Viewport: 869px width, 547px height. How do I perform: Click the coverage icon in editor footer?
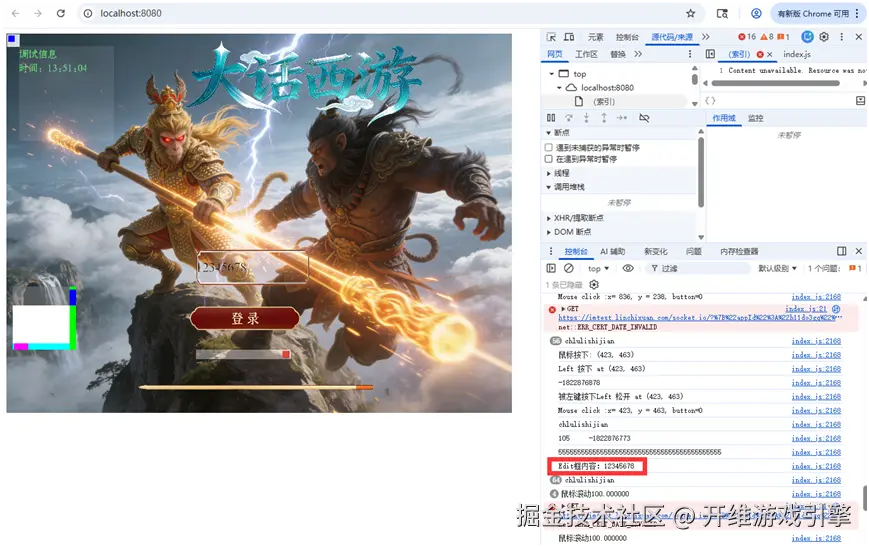click(860, 101)
